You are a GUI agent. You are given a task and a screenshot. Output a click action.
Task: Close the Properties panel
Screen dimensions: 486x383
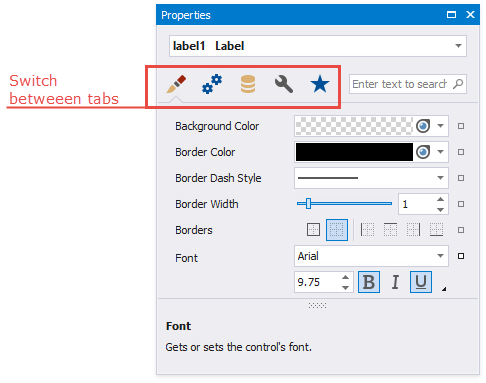coord(470,15)
